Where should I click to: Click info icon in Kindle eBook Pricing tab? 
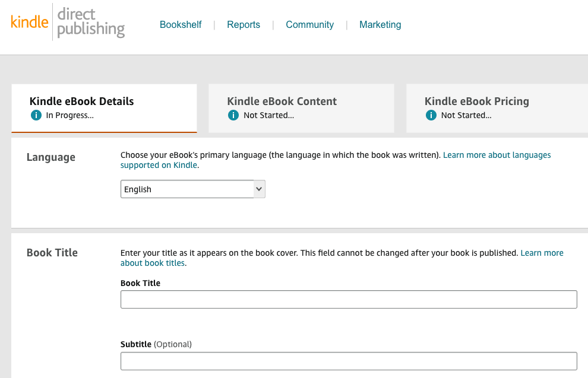tap(431, 115)
